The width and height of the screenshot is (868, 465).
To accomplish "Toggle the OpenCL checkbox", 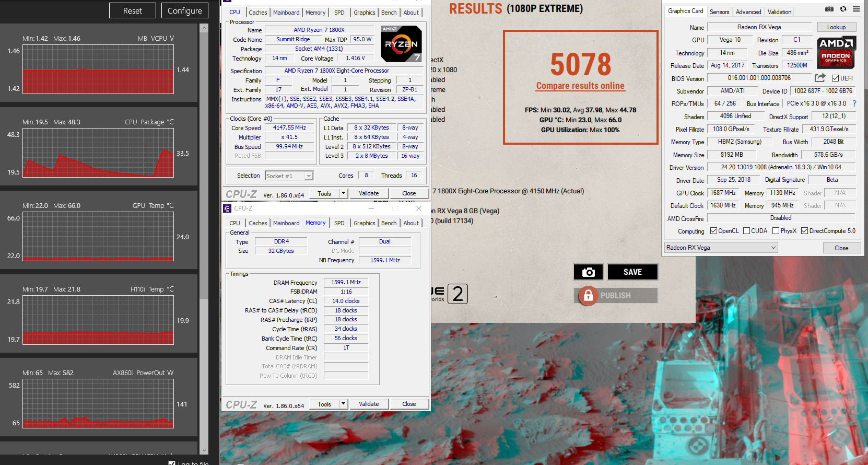I will [x=713, y=231].
